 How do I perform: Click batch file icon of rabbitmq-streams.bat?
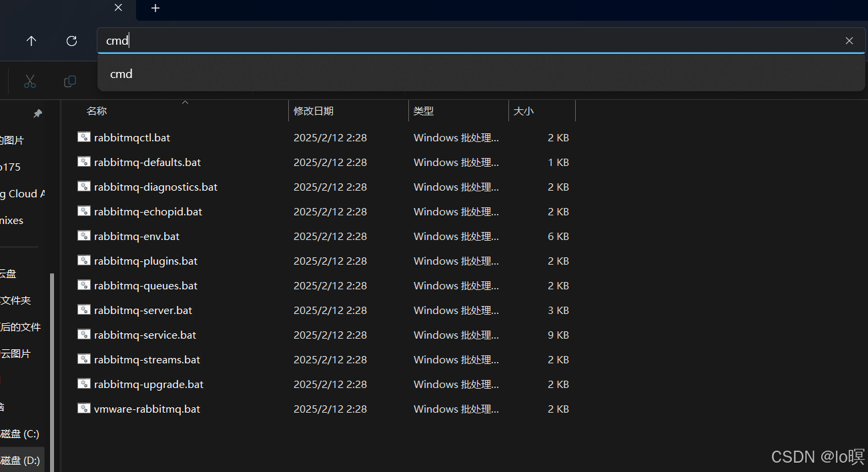pyautogui.click(x=83, y=359)
